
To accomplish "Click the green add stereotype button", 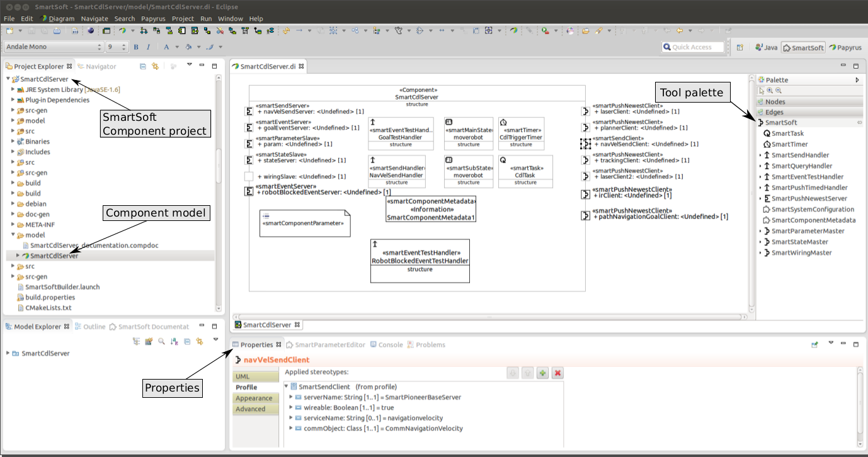I will click(542, 373).
